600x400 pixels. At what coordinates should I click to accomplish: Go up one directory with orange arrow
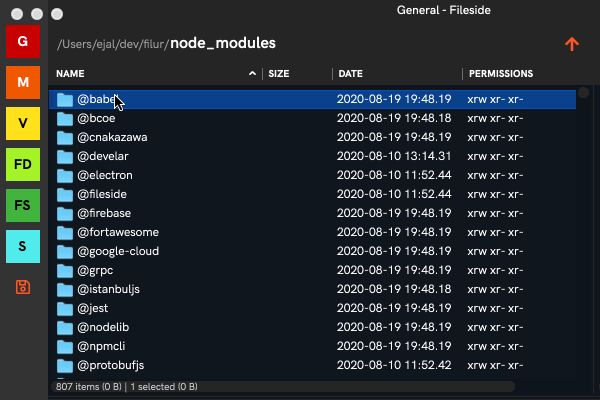click(572, 44)
